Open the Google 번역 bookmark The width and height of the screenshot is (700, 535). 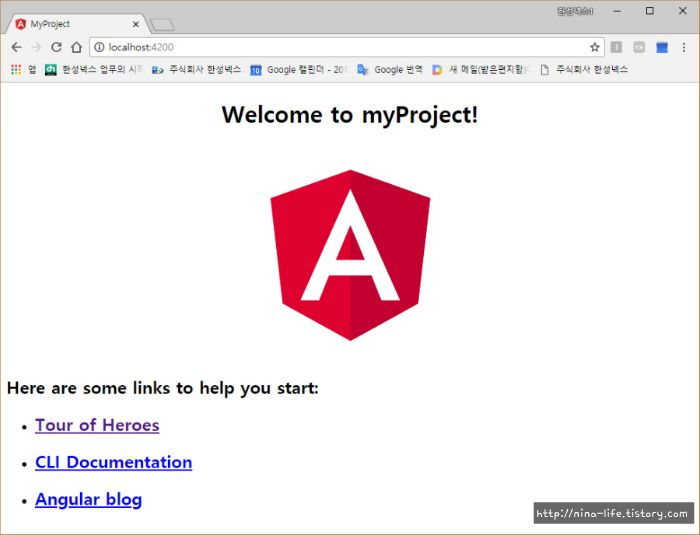click(390, 69)
